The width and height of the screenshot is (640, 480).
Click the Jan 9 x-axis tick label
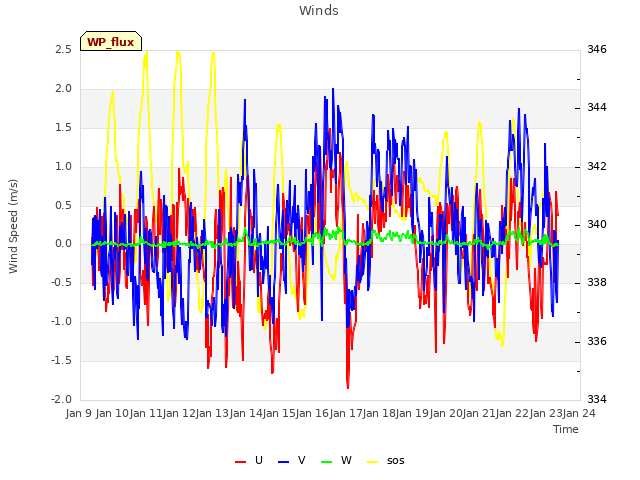[79, 413]
